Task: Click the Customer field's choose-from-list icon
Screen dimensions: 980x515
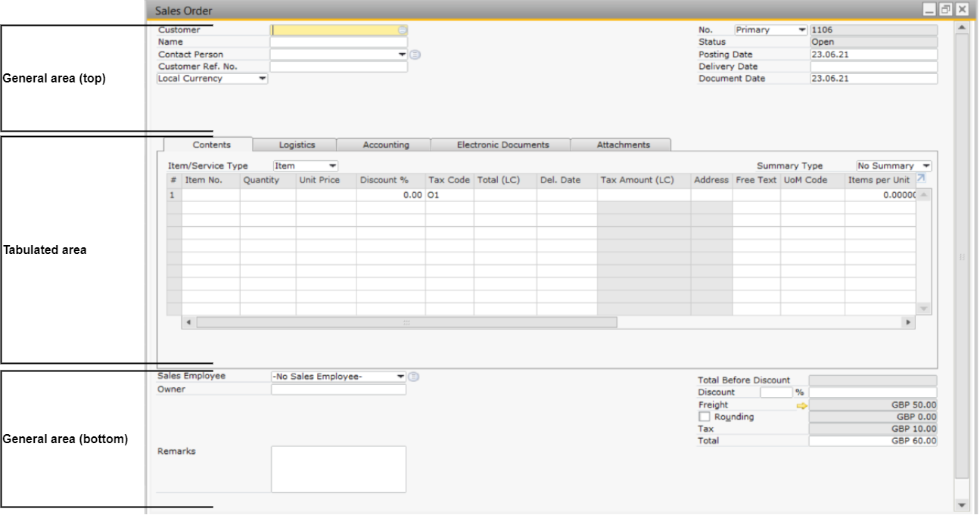Action: pyautogui.click(x=403, y=30)
